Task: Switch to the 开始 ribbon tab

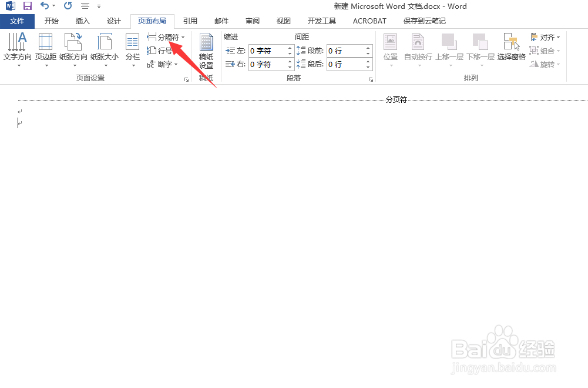Action: point(52,21)
